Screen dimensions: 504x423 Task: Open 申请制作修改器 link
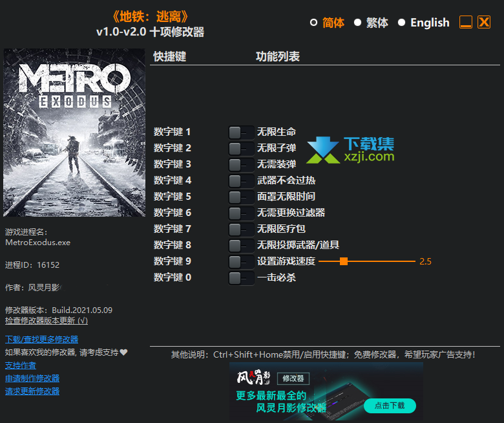32,378
